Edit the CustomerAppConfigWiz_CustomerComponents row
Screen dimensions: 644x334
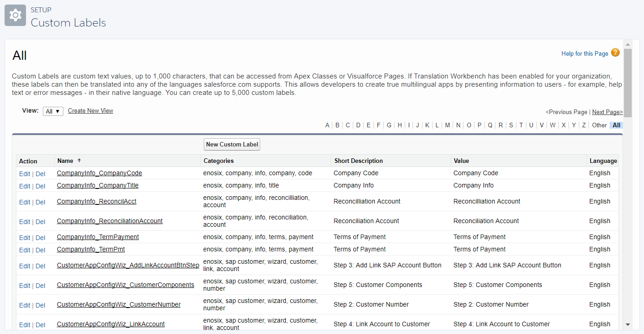[25, 286]
